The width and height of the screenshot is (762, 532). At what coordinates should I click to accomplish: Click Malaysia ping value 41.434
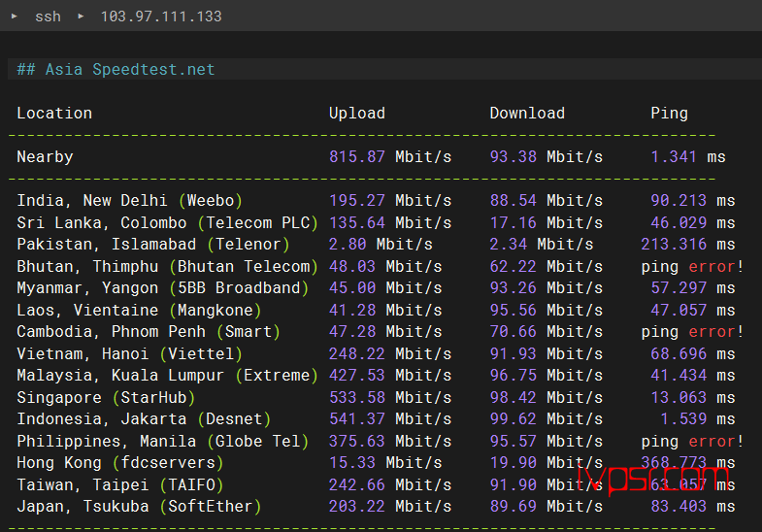(679, 376)
